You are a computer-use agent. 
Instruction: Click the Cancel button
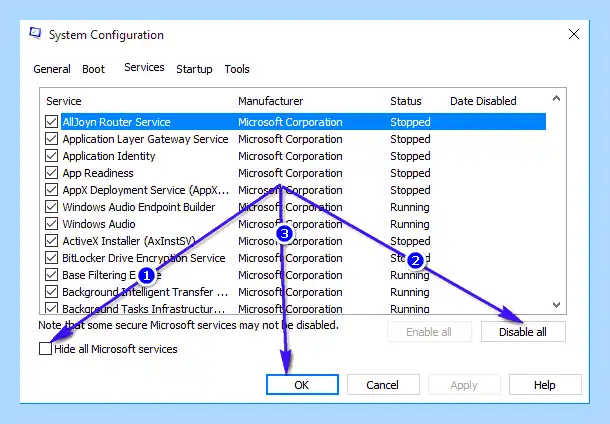pyautogui.click(x=383, y=385)
